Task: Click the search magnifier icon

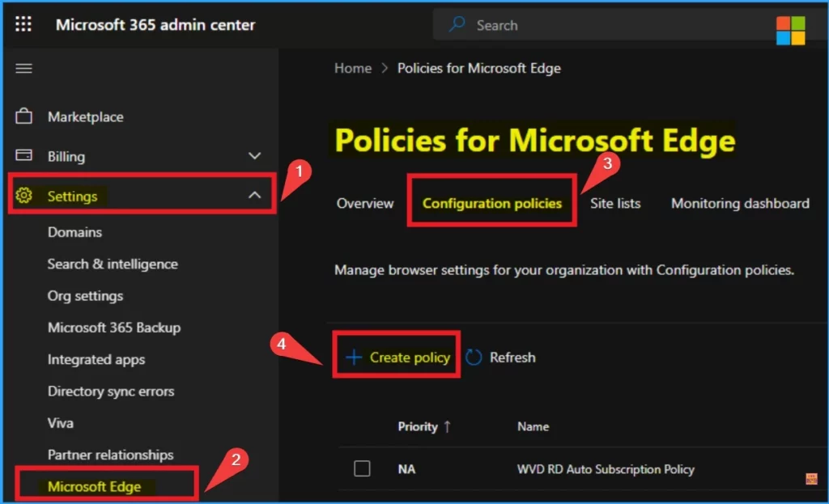Action: [x=457, y=24]
